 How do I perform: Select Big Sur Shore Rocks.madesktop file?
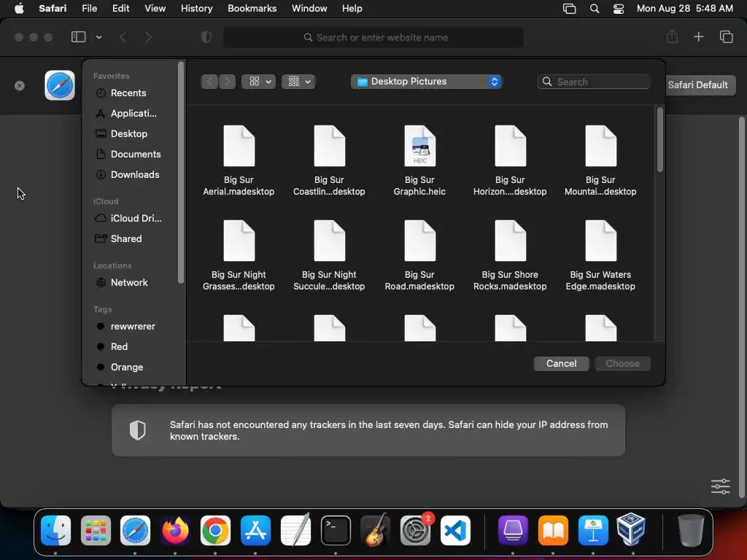510,255
